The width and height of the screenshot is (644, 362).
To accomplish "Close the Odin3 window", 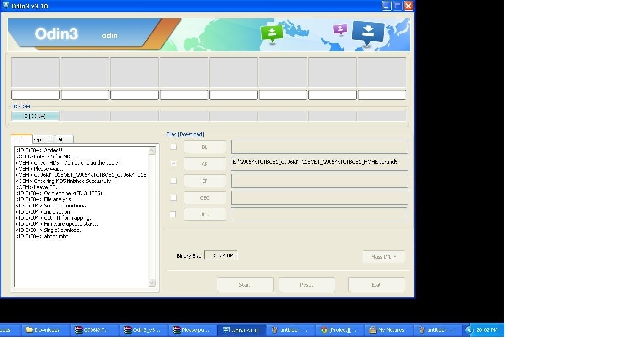I will click(x=408, y=6).
